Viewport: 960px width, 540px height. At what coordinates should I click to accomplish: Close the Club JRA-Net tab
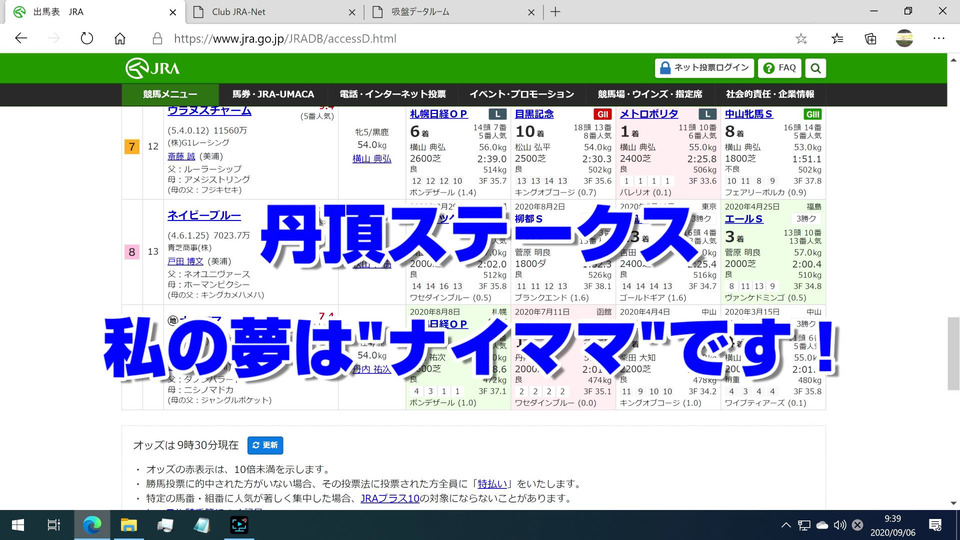click(x=351, y=12)
